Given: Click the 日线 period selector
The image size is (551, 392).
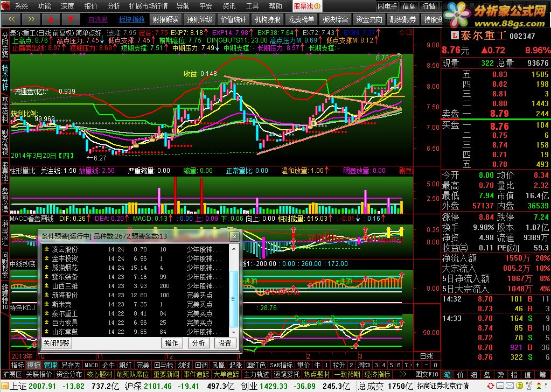Looking at the screenshot, I should [426, 356].
